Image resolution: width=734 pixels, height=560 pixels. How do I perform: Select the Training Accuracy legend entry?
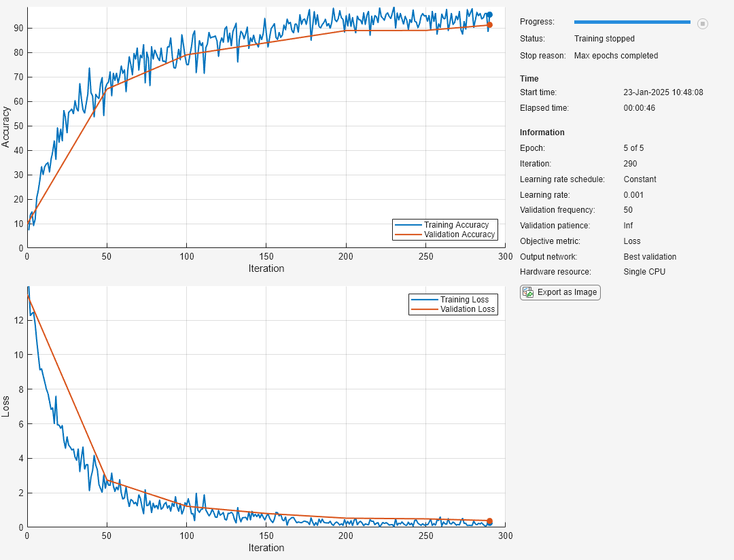(444, 225)
